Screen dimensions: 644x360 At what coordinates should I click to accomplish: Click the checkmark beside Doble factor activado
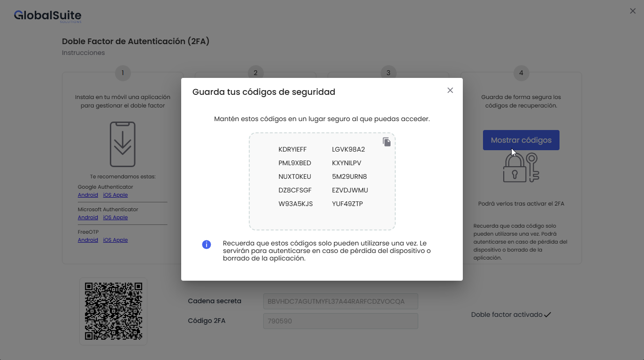pos(547,315)
